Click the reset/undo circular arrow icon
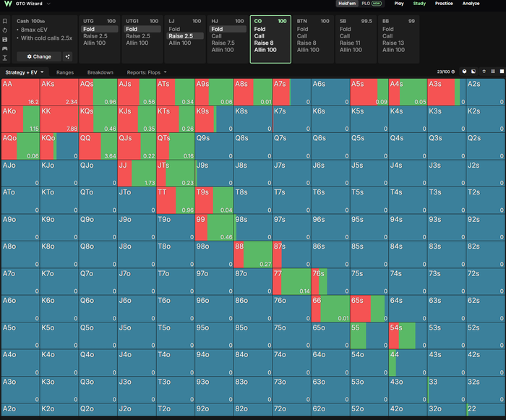506x420 pixels. click(5, 30)
